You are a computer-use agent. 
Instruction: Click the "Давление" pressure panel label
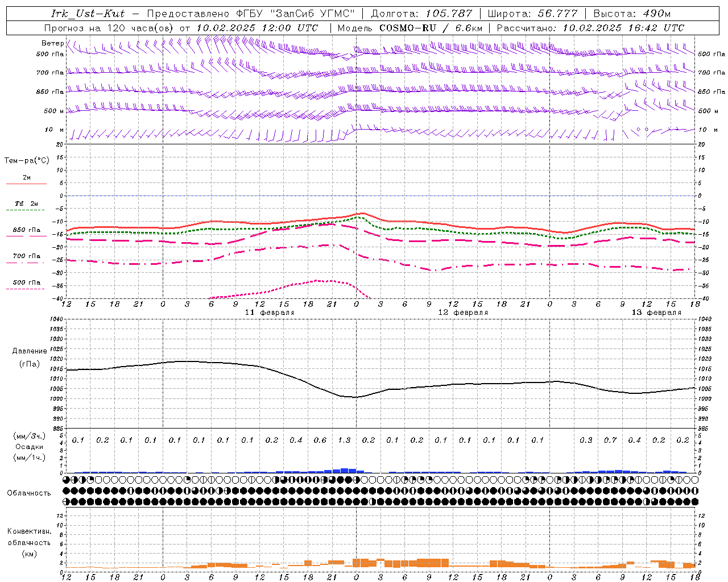(x=30, y=351)
